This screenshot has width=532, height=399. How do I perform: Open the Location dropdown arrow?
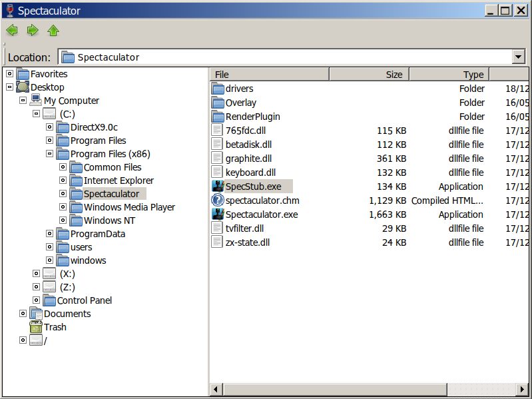coord(519,57)
